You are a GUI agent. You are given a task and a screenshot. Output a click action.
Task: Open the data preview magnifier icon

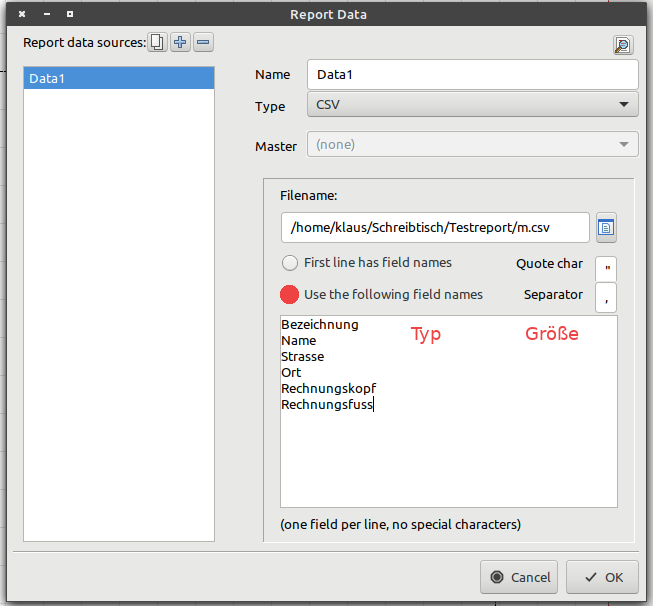pyautogui.click(x=623, y=45)
